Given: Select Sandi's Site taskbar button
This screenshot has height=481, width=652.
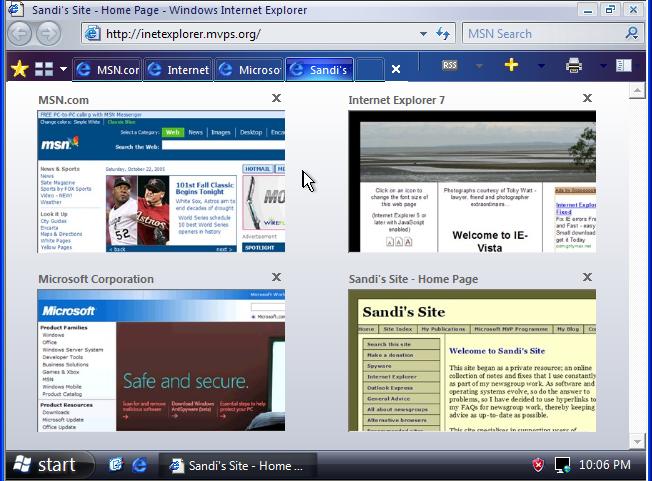Looking at the screenshot, I should click(237, 466).
